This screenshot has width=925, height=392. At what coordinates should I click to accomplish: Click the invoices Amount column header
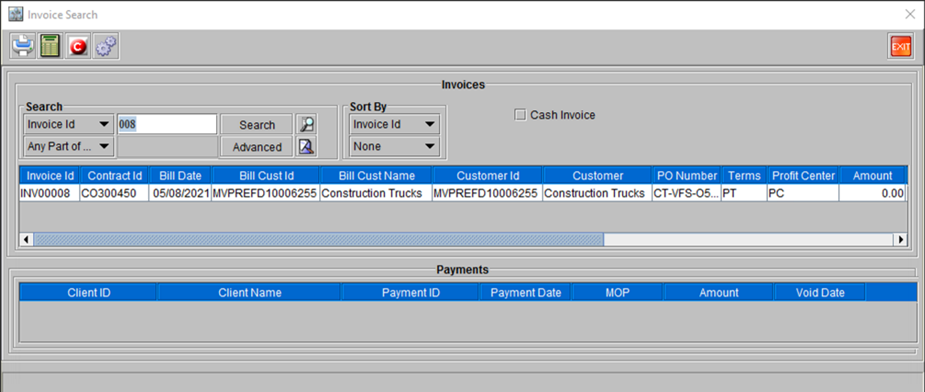pyautogui.click(x=872, y=175)
